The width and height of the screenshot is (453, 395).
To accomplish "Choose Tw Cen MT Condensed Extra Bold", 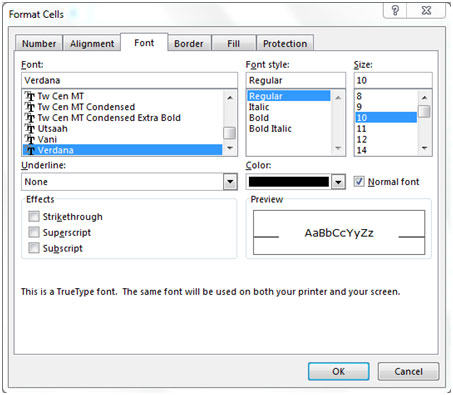I will tap(122, 118).
